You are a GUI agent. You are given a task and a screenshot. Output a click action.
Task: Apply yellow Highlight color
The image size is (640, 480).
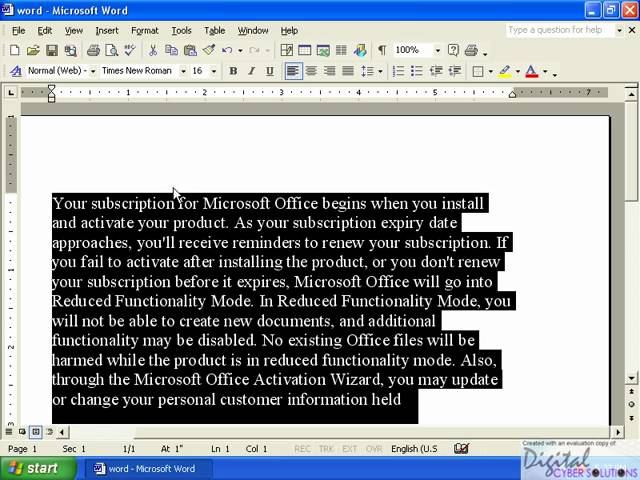tap(505, 71)
